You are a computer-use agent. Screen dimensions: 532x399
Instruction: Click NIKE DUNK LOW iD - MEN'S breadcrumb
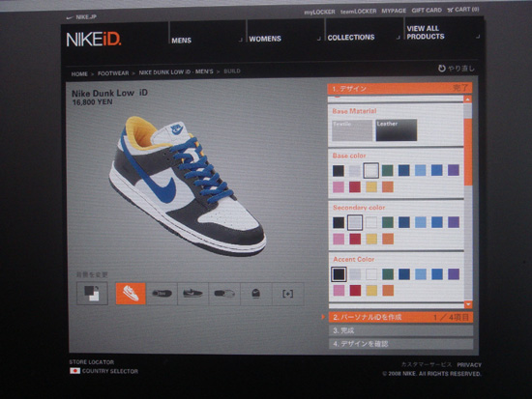click(176, 71)
